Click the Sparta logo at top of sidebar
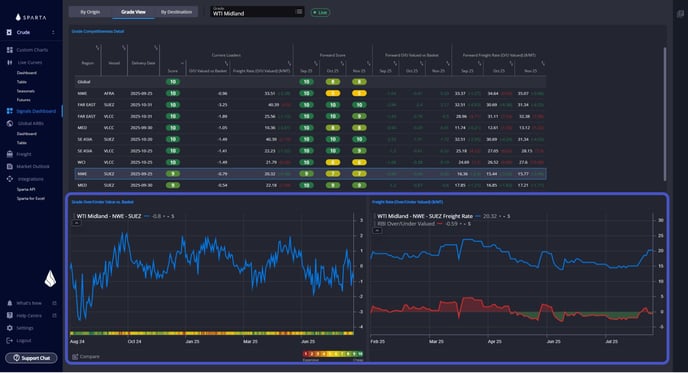The width and height of the screenshot is (688, 373). pyautogui.click(x=31, y=17)
